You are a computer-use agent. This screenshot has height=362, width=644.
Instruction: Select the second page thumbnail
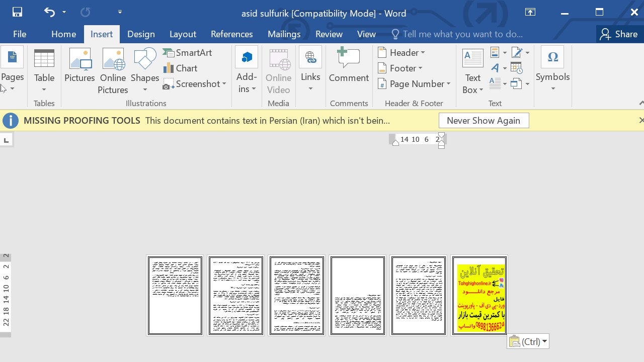pyautogui.click(x=236, y=296)
